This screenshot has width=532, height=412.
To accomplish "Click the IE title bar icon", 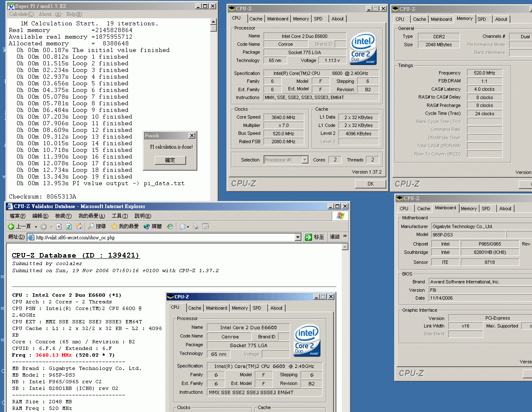I will click(10, 206).
